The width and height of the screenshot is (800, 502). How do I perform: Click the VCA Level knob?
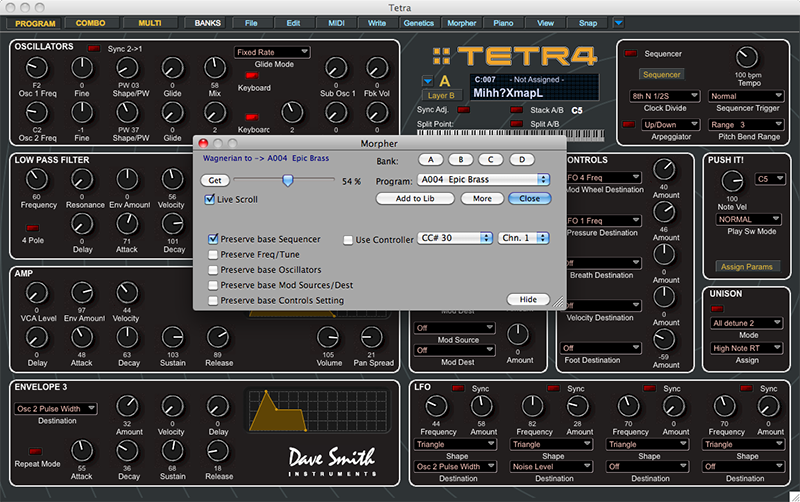35,292
